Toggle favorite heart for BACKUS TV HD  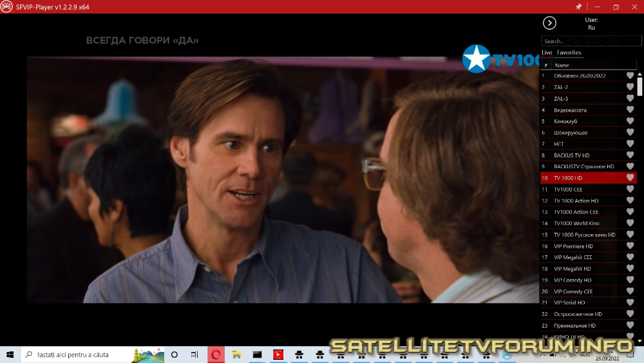630,155
